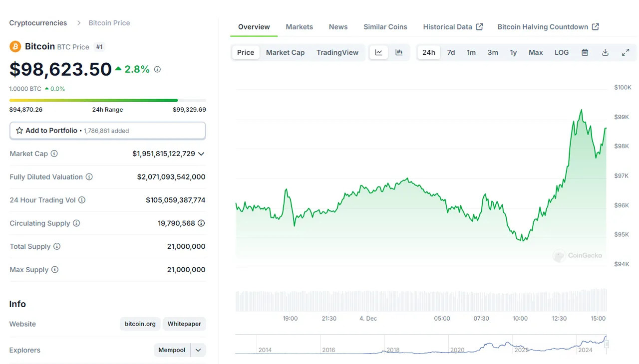Open Explorers dropdown arrow next to Mempool
The width and height of the screenshot is (639, 364).
click(x=198, y=350)
